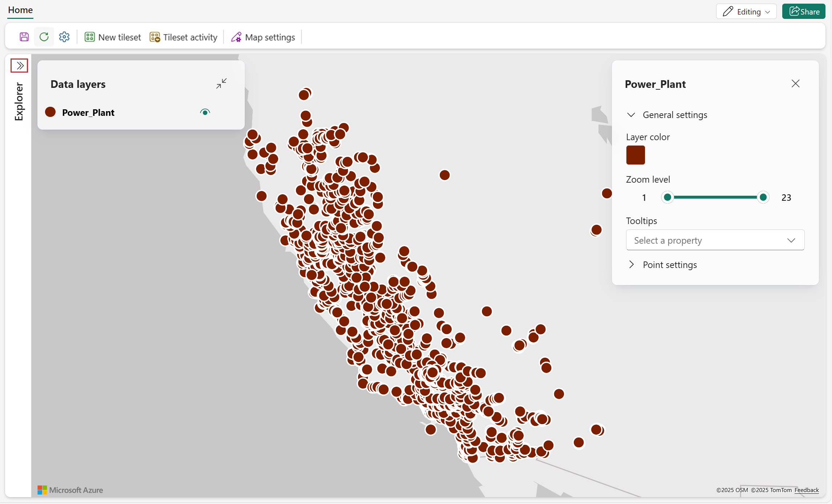Screen dimensions: 832x504
Task: Click the Zoom level slider maximum handle
Action: click(763, 197)
